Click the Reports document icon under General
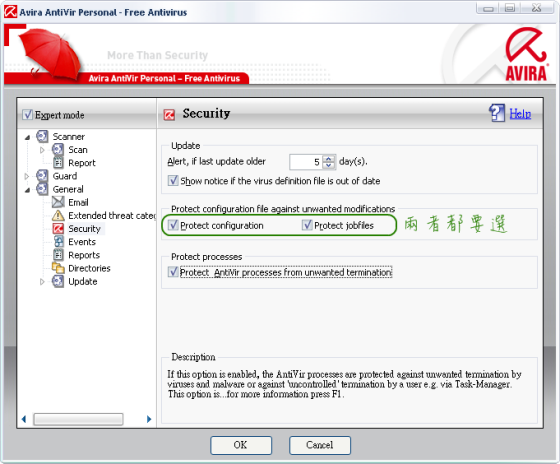Image resolution: width=560 pixels, height=464 pixels. (58, 255)
